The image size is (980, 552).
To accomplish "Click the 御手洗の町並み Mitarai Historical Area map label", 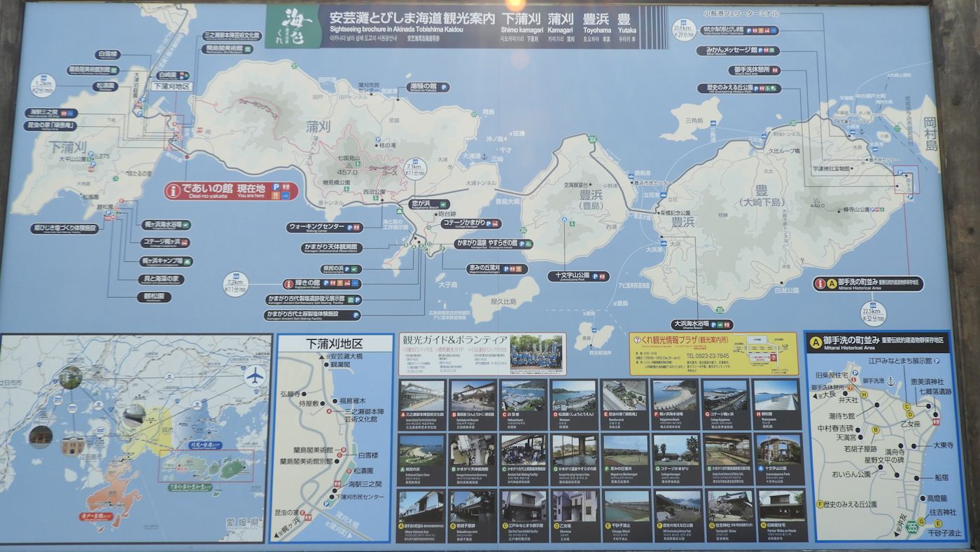I will click(x=868, y=284).
